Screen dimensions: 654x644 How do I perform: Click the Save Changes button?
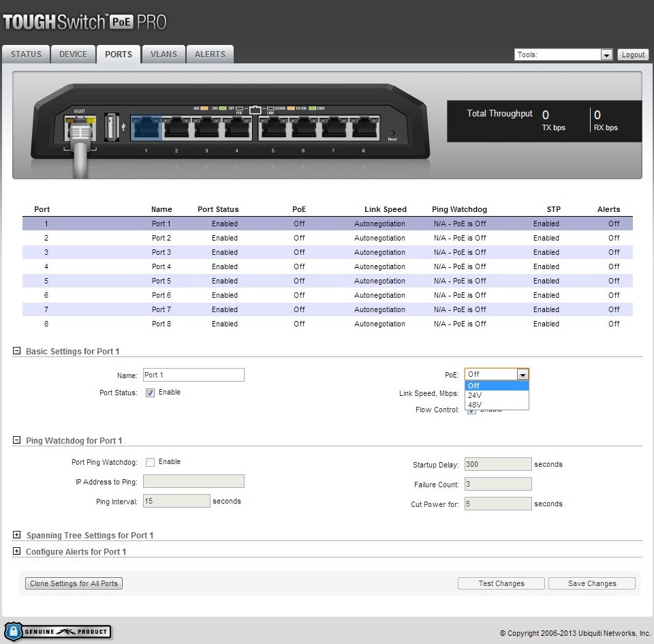tap(592, 583)
